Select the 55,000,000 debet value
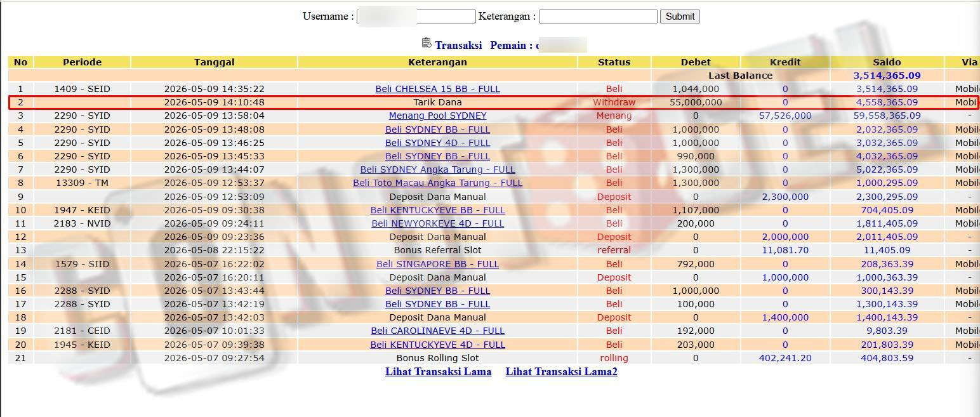Viewport: 980px width, 417px height. point(696,102)
